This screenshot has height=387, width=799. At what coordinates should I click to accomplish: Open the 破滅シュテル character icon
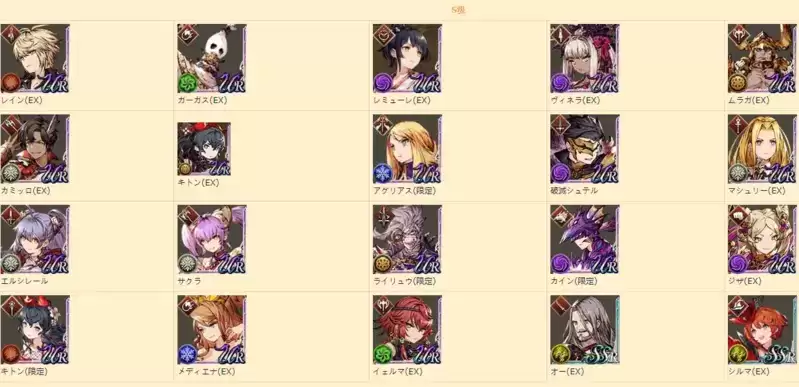click(x=584, y=149)
